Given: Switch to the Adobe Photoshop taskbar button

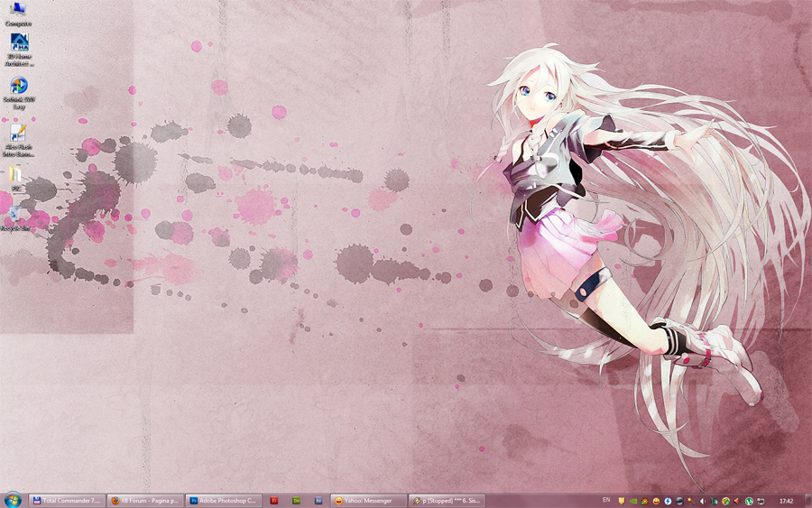Looking at the screenshot, I should [x=223, y=501].
